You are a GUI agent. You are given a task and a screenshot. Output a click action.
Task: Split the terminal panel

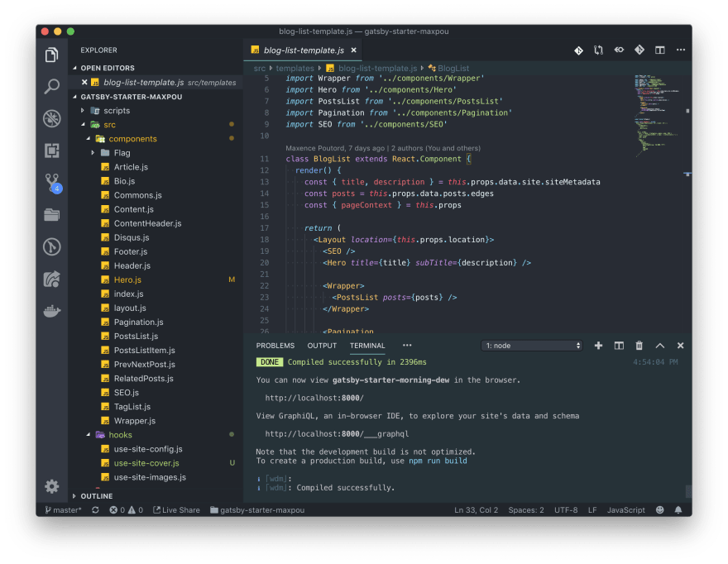[x=619, y=346]
